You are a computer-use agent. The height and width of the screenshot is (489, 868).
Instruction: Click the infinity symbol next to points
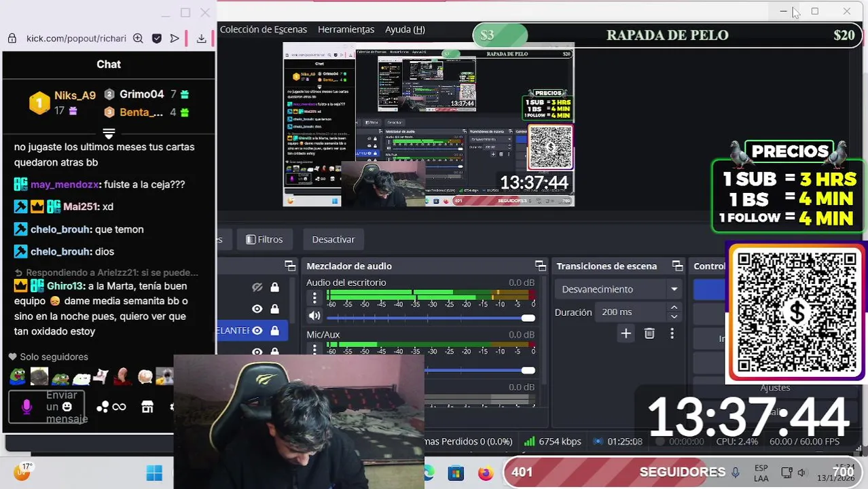click(119, 407)
